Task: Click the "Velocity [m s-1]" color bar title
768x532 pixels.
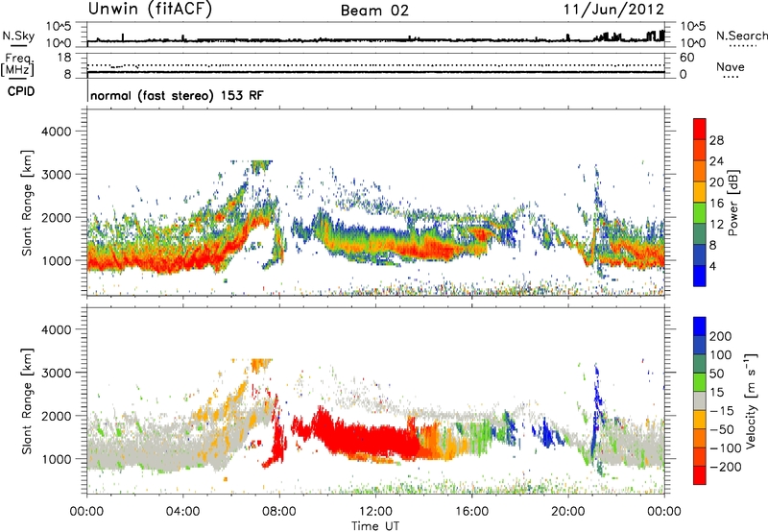Action: click(x=750, y=400)
